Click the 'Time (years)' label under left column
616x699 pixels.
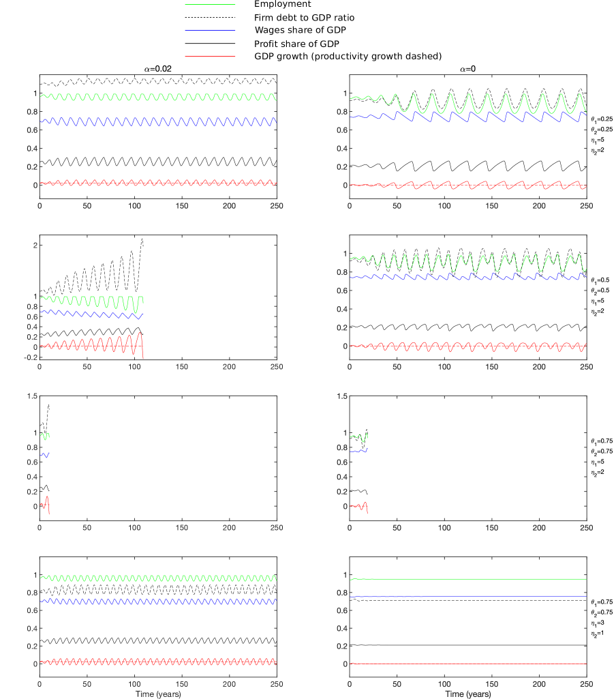click(158, 694)
